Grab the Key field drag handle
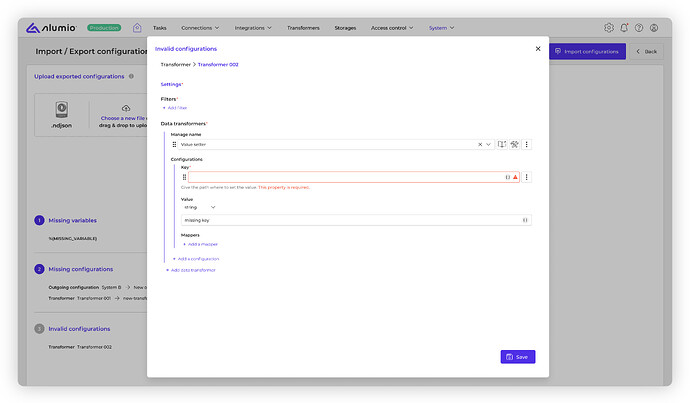This screenshot has width=690, height=403. pyautogui.click(x=184, y=177)
